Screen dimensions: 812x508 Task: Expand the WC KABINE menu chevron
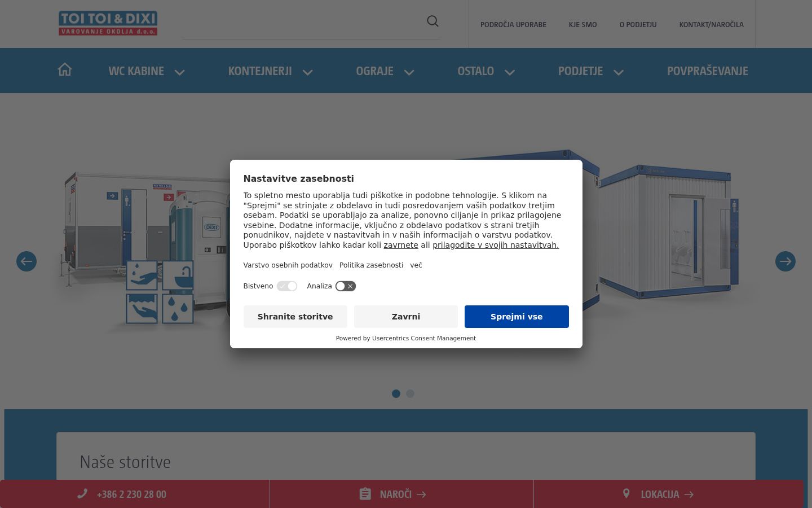pyautogui.click(x=180, y=72)
